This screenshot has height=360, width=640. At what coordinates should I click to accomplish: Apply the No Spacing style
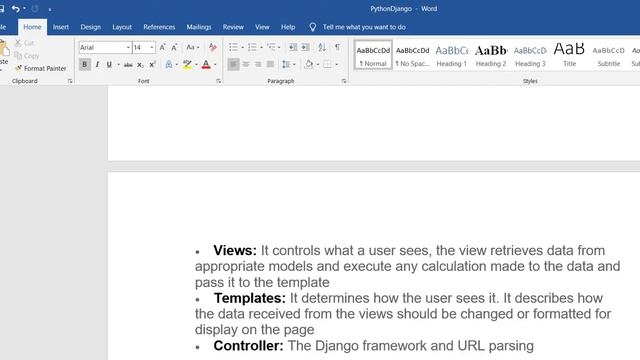coord(412,55)
